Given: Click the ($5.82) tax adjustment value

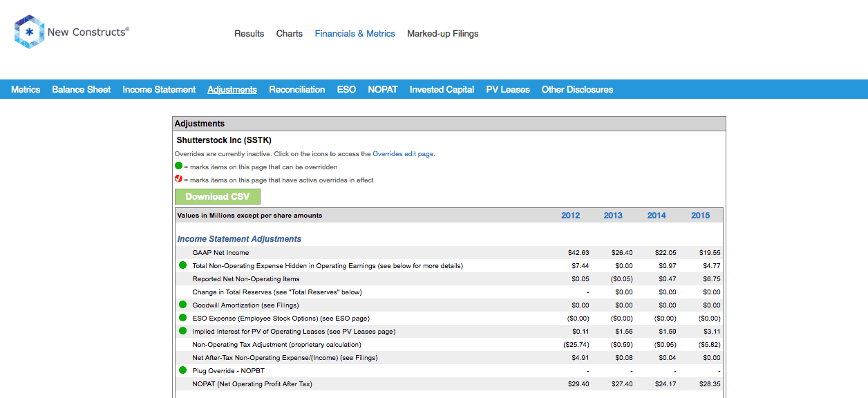Looking at the screenshot, I should [709, 345].
